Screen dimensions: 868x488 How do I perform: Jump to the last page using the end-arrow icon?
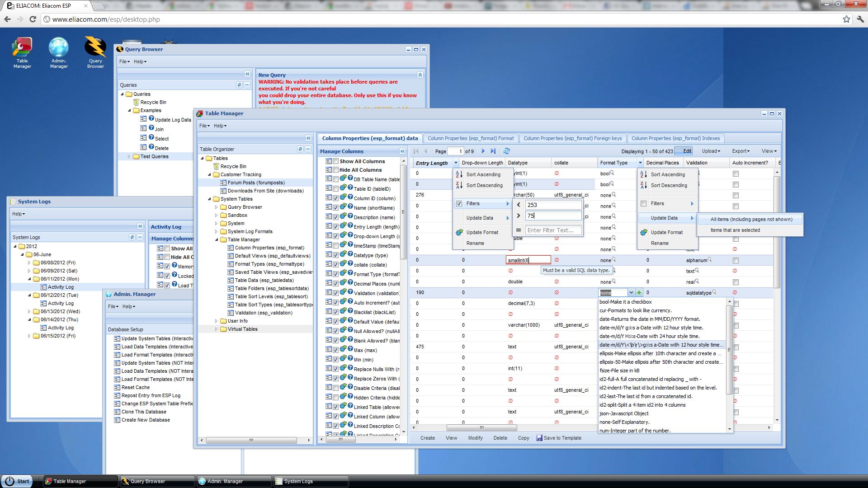493,151
